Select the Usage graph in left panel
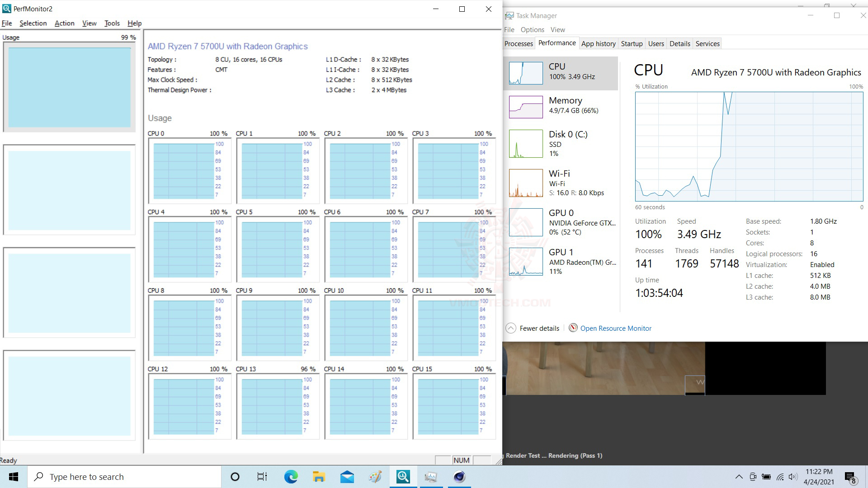This screenshot has height=488, width=868. click(x=69, y=87)
